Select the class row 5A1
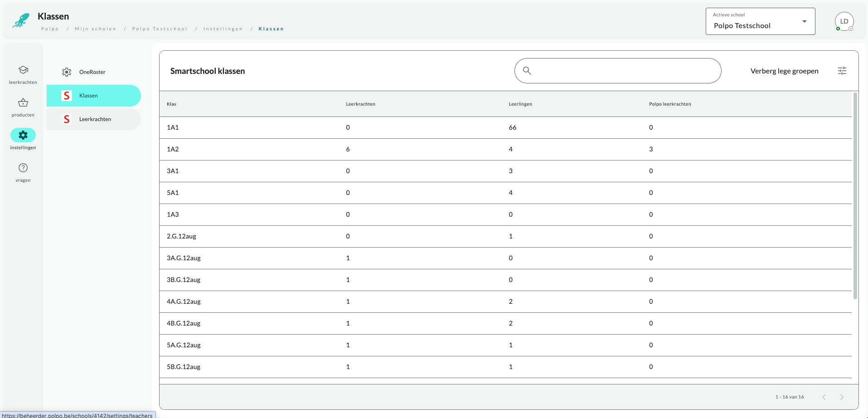868x418 pixels. (505, 193)
